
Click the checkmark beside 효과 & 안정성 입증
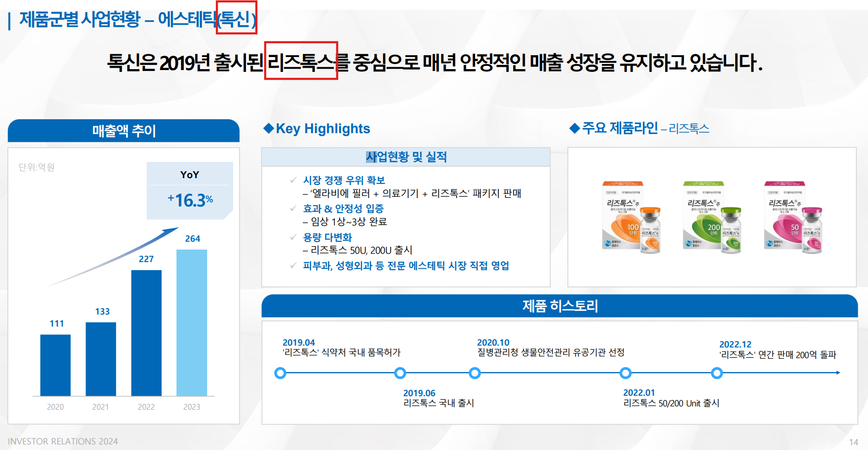click(x=293, y=208)
